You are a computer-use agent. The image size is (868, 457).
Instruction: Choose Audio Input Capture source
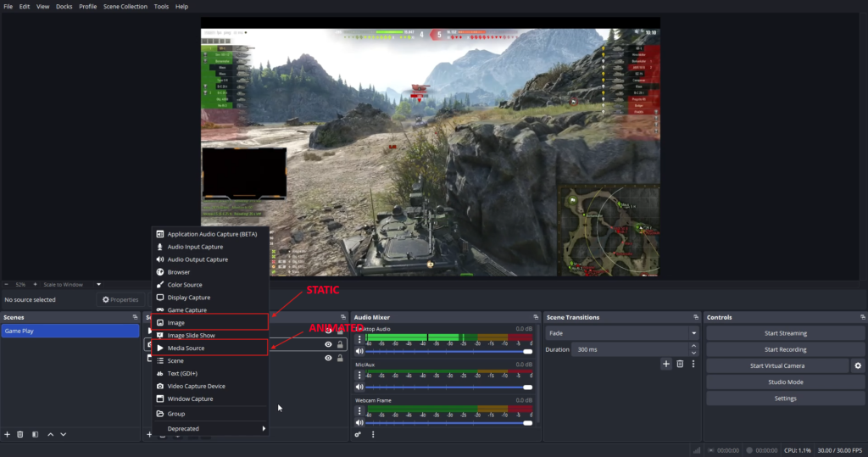[210, 247]
